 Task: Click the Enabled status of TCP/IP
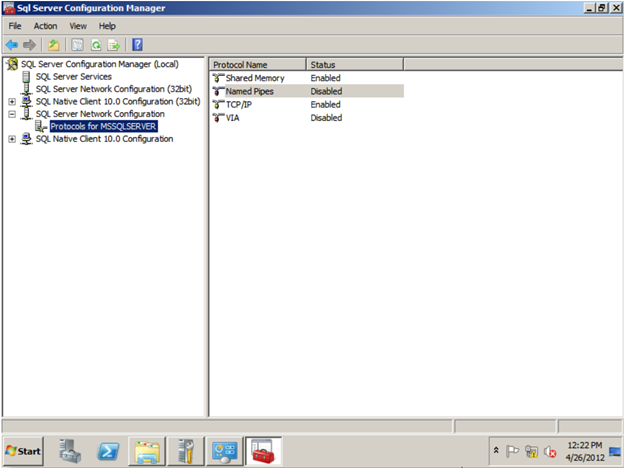326,105
